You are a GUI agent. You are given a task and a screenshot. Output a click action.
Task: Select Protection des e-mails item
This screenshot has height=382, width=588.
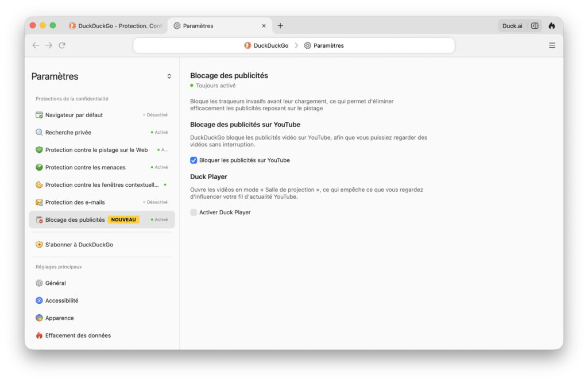(x=102, y=202)
